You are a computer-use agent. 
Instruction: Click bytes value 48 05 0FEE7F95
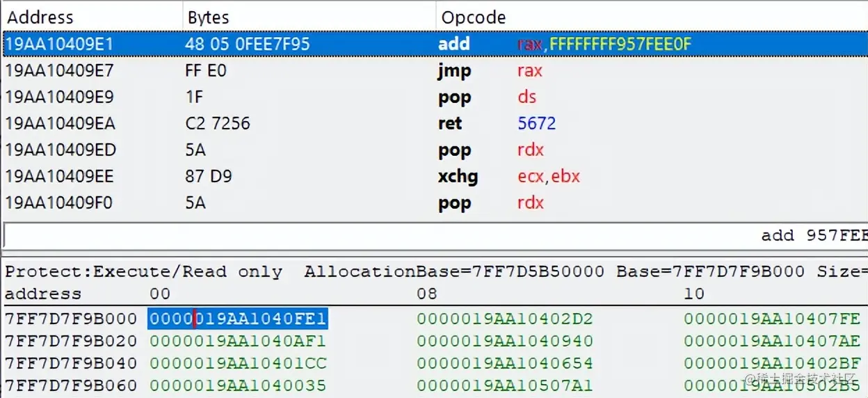click(247, 44)
